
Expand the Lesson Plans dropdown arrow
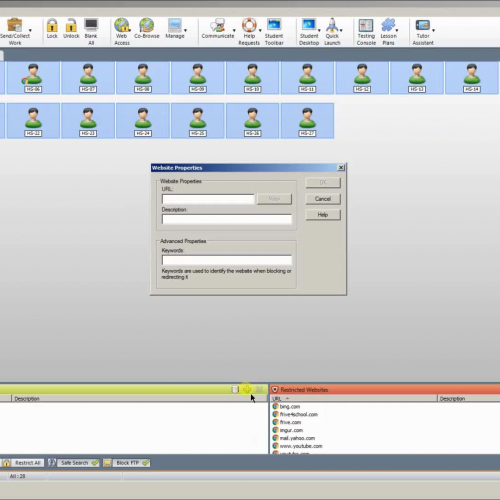(x=397, y=30)
